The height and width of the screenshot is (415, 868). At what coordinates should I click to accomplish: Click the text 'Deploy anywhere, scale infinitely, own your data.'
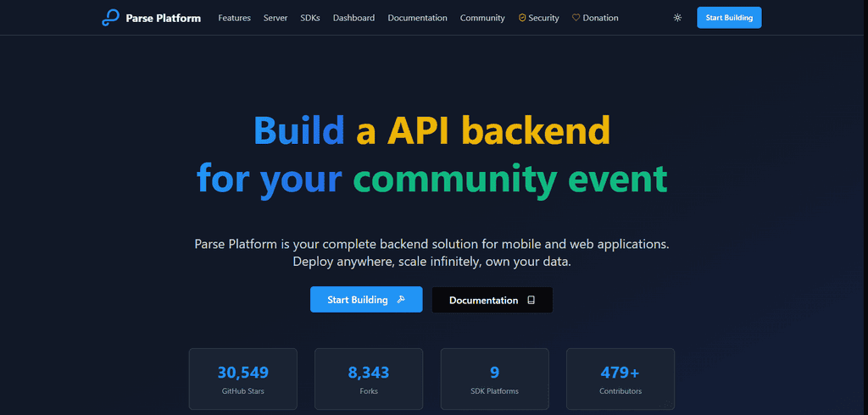pos(431,262)
